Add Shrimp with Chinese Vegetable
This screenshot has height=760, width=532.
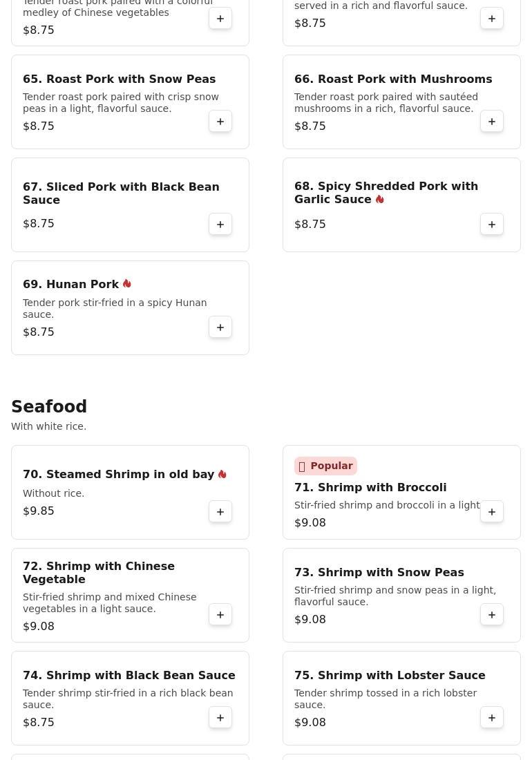tap(220, 615)
